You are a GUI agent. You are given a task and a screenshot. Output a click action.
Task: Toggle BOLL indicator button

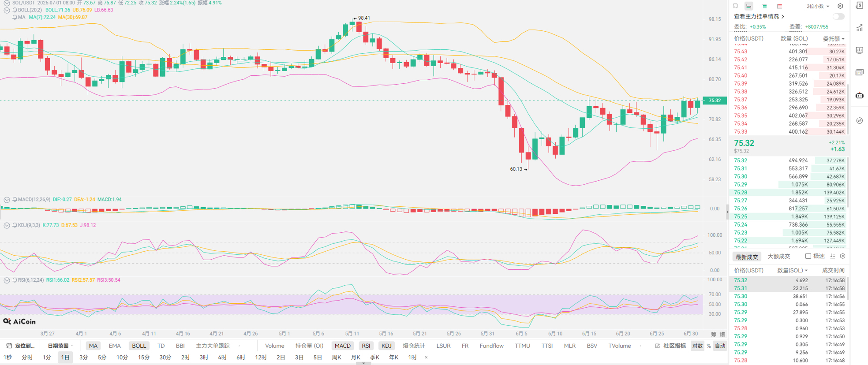click(139, 346)
